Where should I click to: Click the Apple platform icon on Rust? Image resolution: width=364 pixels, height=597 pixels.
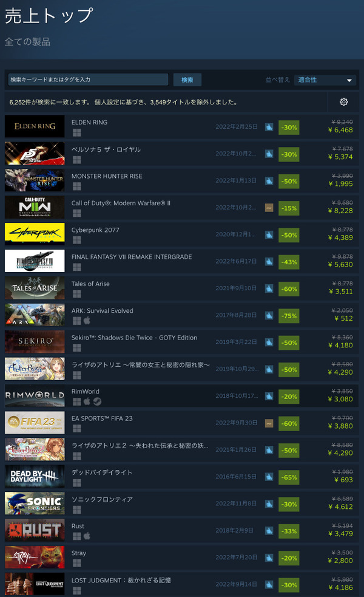[x=87, y=536]
